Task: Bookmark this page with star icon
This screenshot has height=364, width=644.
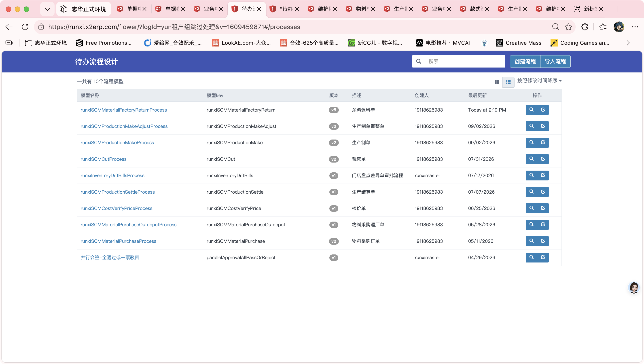Action: tap(568, 27)
